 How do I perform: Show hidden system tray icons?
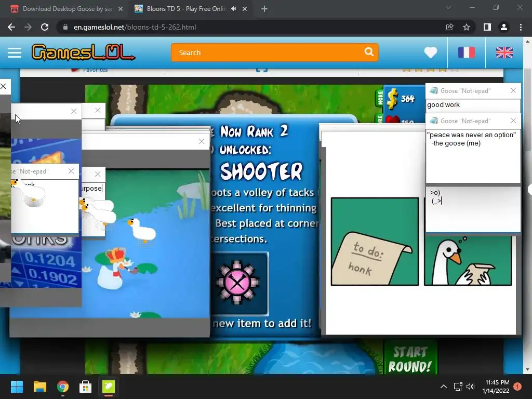(x=444, y=387)
